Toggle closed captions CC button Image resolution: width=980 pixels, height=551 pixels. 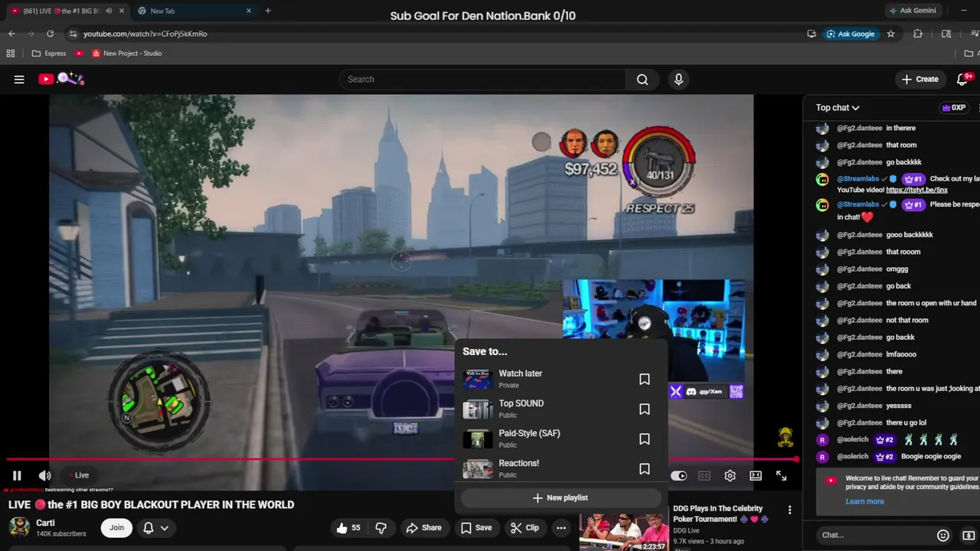coord(704,475)
